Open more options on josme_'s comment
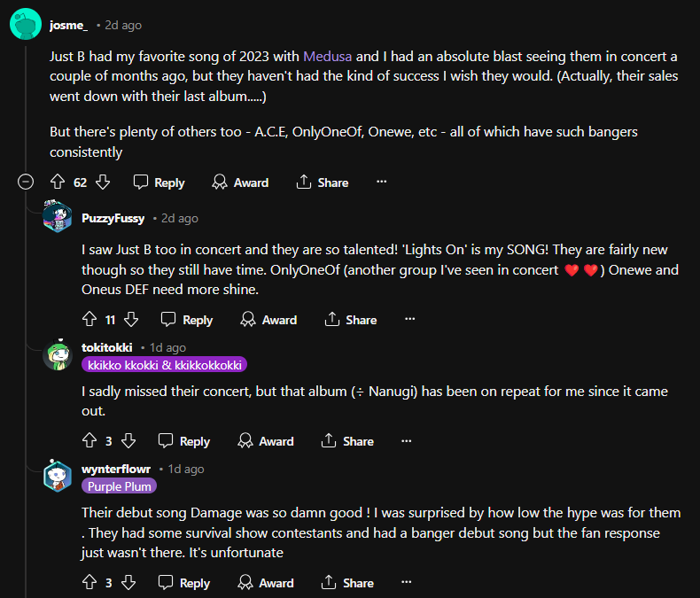This screenshot has height=598, width=700. [382, 182]
